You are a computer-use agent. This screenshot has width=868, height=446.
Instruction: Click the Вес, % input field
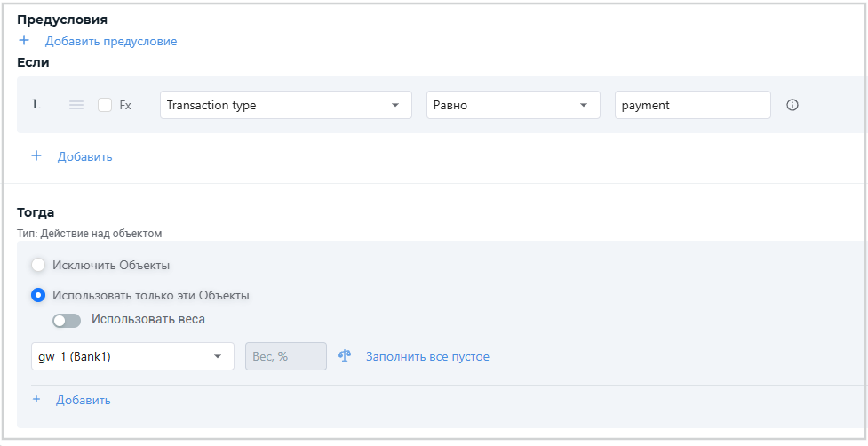[285, 356]
